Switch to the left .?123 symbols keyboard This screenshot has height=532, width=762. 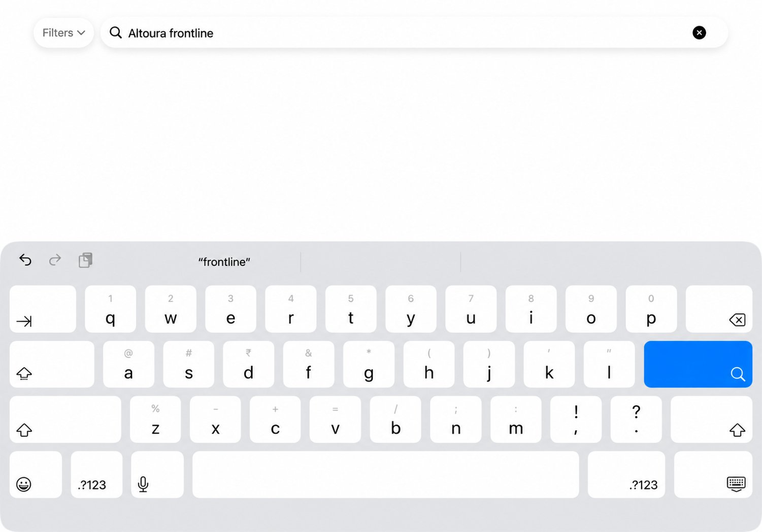point(96,475)
